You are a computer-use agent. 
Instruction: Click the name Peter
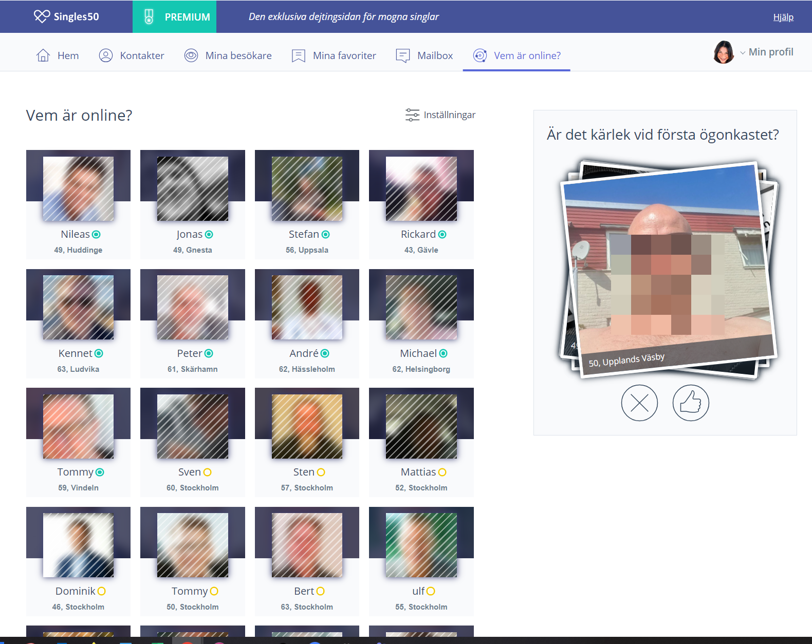click(190, 353)
